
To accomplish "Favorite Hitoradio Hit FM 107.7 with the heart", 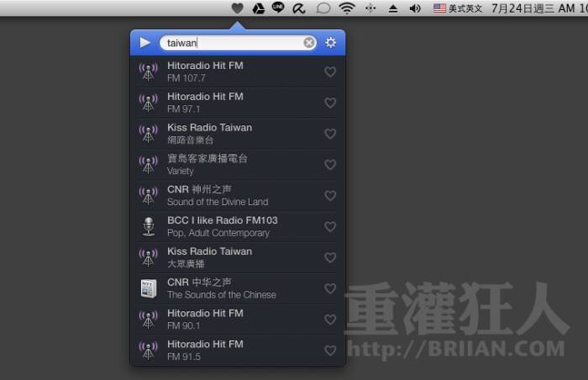I will point(330,71).
